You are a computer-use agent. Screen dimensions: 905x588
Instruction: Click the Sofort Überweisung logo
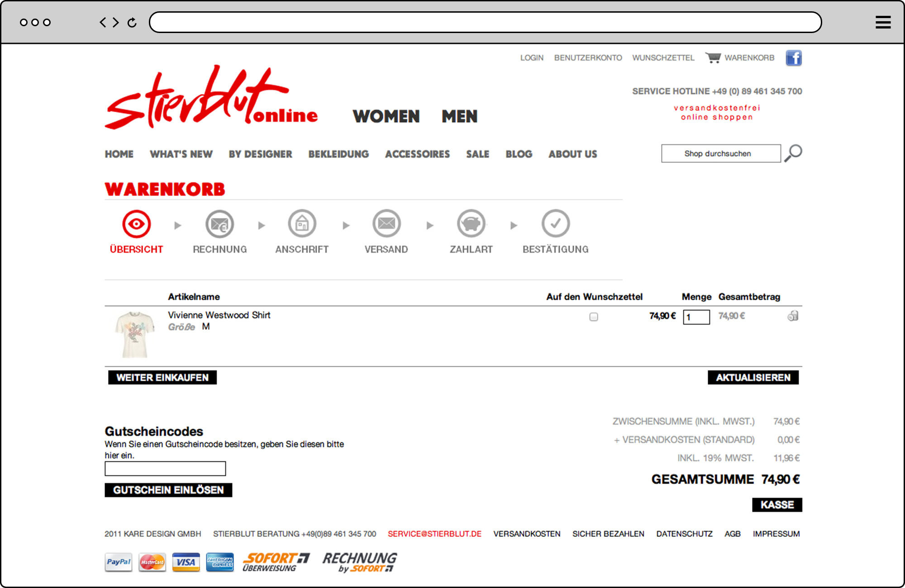276,562
